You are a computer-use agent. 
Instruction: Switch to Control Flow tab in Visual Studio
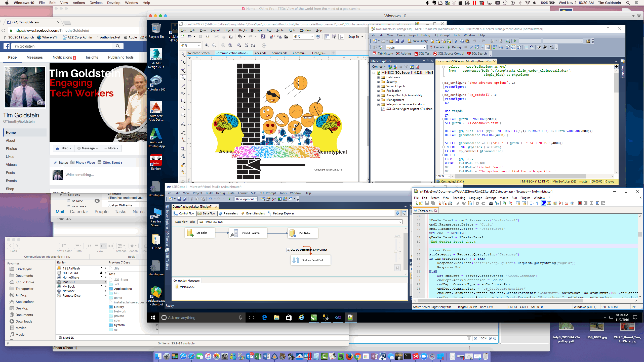[184, 213]
